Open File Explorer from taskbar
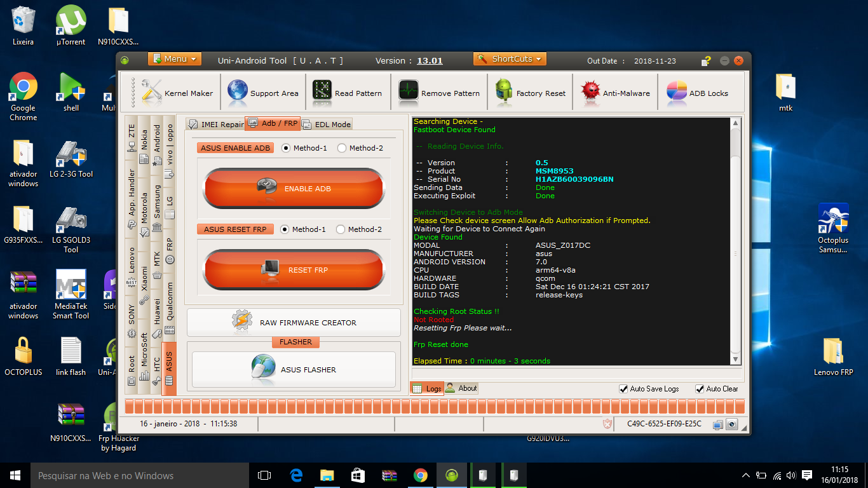The height and width of the screenshot is (488, 868). click(x=327, y=475)
